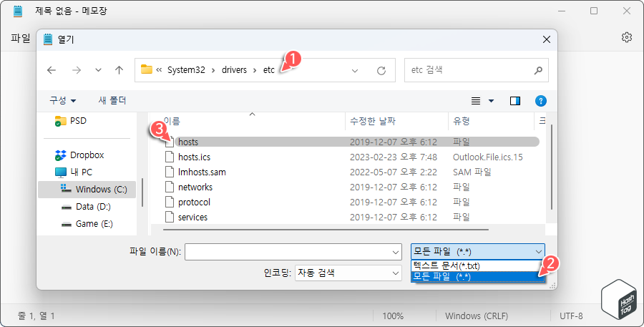Select System32 in the address path

pos(186,70)
